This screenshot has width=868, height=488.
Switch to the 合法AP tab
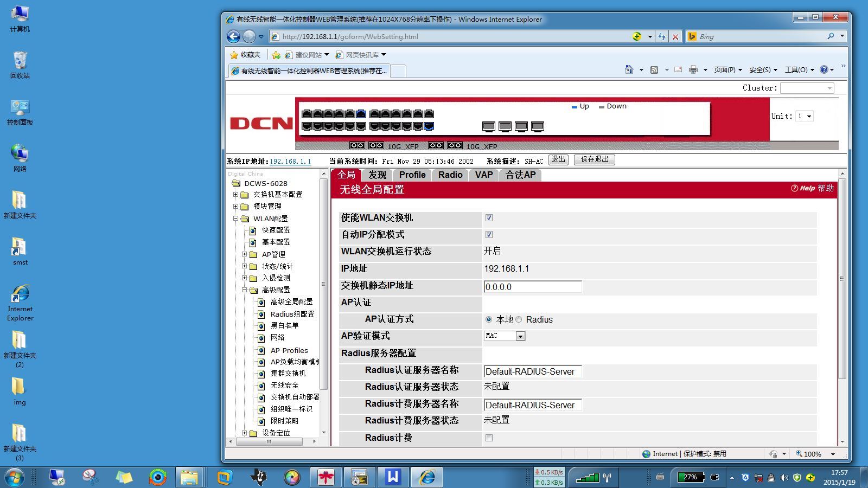pos(521,175)
